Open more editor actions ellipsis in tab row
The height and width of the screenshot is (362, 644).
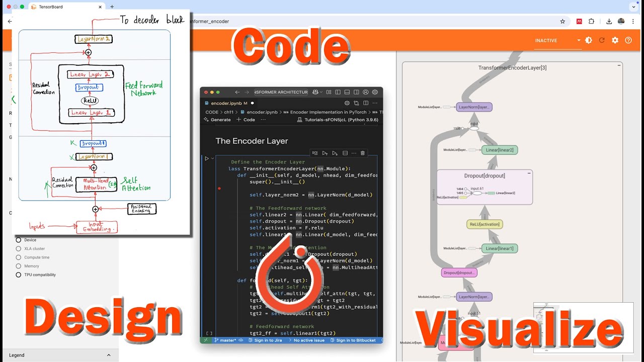pos(374,103)
